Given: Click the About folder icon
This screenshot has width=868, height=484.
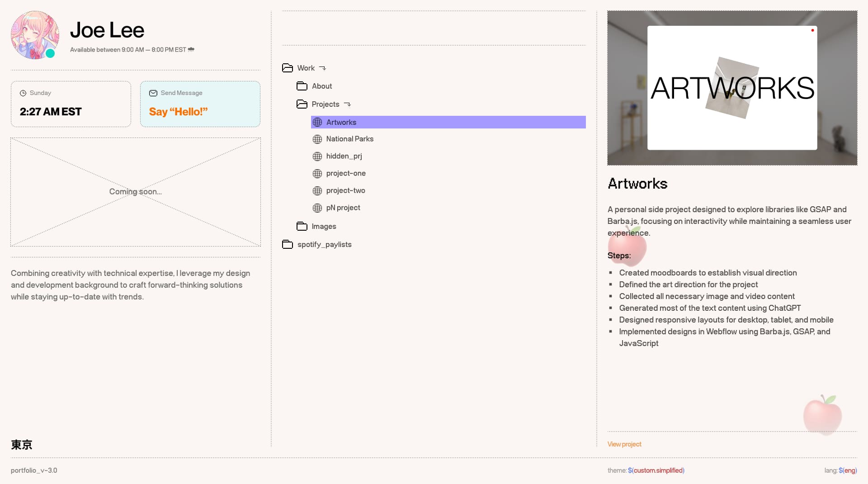Looking at the screenshot, I should click(302, 86).
